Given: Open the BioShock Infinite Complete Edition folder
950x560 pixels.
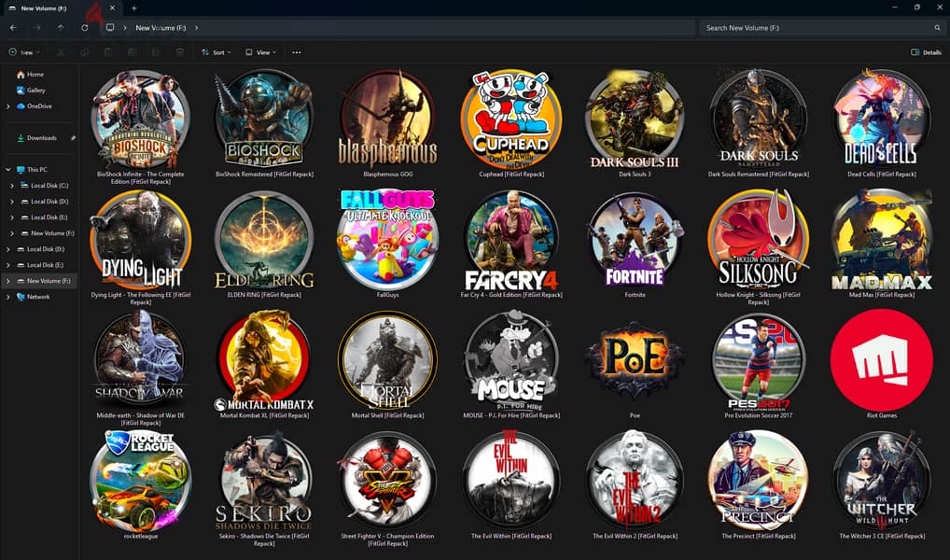Looking at the screenshot, I should click(x=141, y=119).
